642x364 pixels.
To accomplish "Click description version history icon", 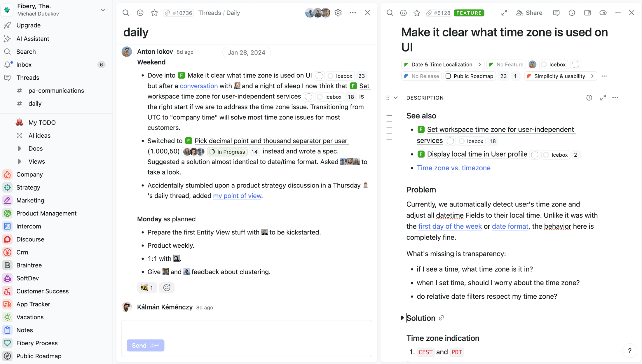I will click(589, 98).
